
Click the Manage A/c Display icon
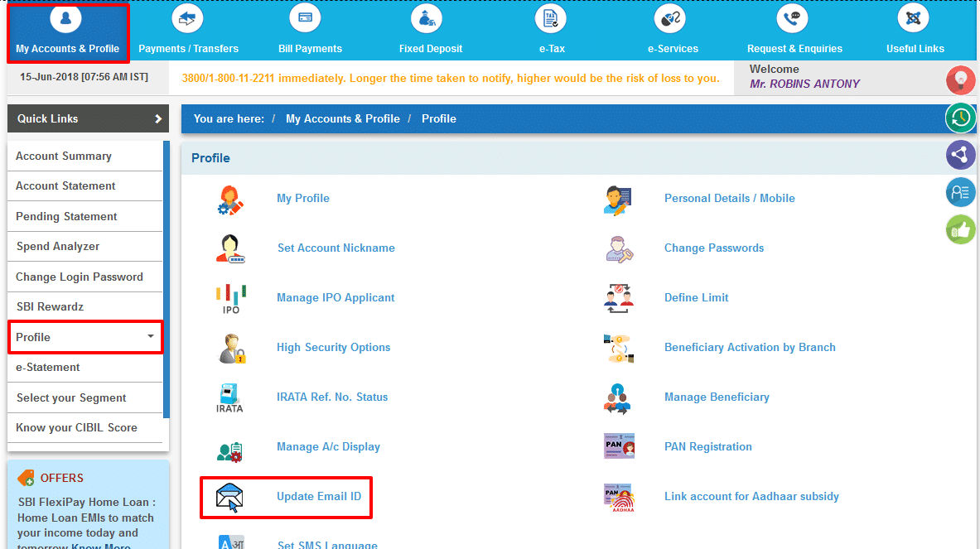click(x=229, y=451)
